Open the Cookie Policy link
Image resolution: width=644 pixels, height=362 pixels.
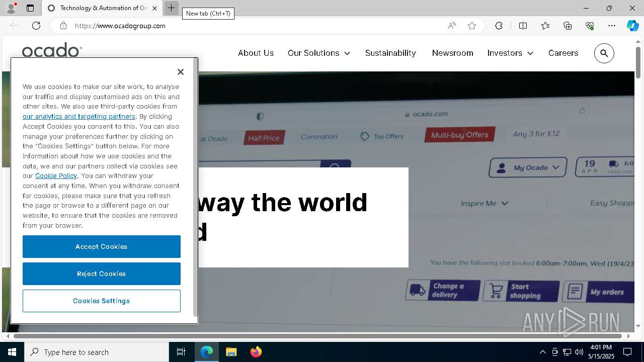click(56, 175)
